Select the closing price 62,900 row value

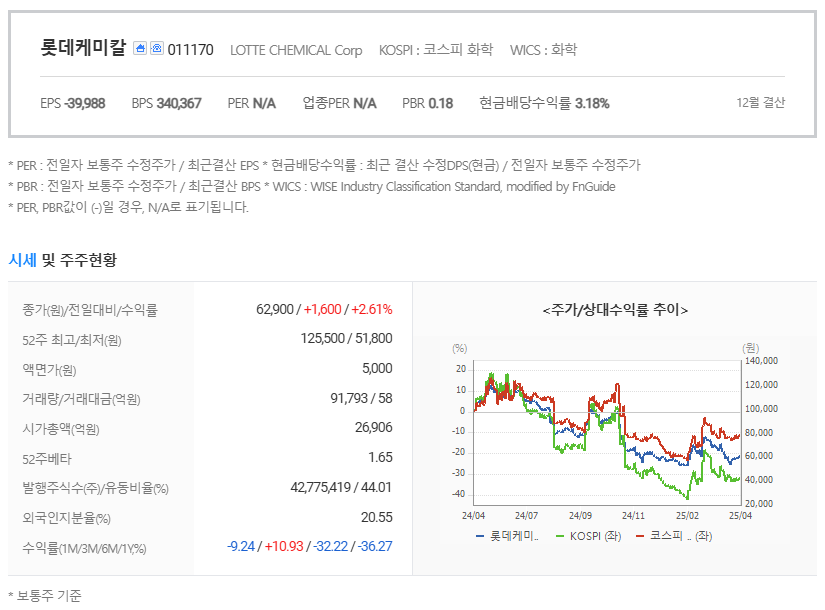pyautogui.click(x=324, y=309)
